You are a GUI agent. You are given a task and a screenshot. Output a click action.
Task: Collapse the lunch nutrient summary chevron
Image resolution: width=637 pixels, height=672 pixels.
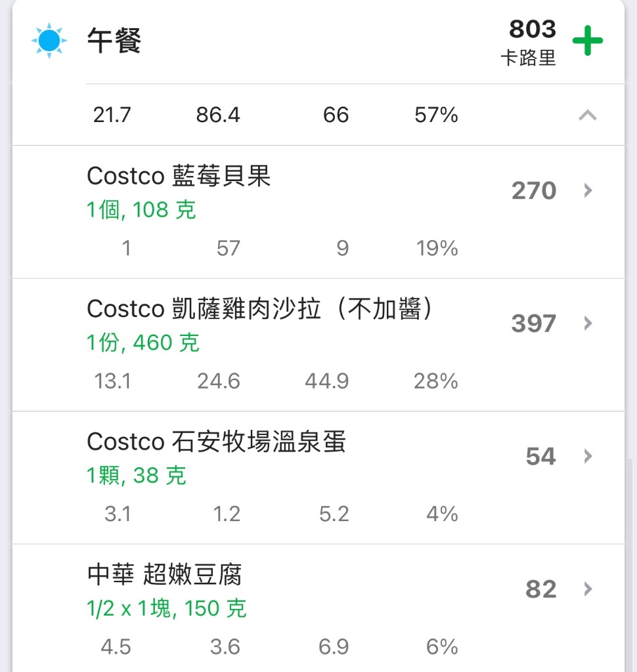click(588, 115)
